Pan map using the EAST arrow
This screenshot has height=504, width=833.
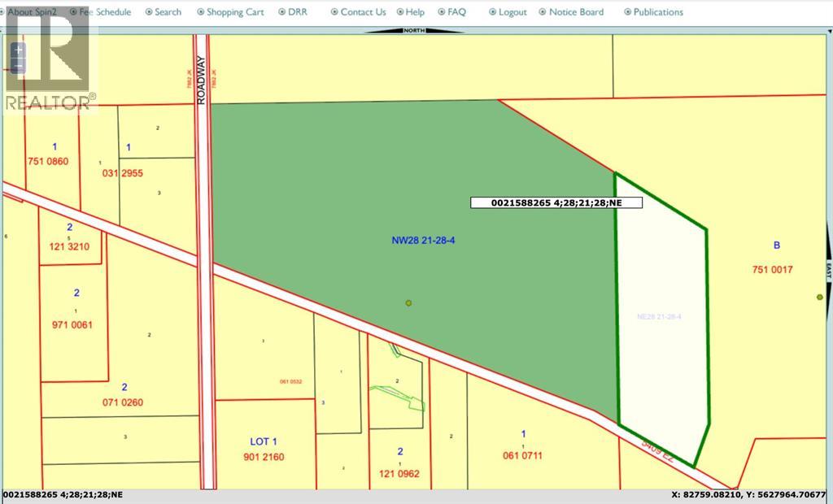coord(828,272)
